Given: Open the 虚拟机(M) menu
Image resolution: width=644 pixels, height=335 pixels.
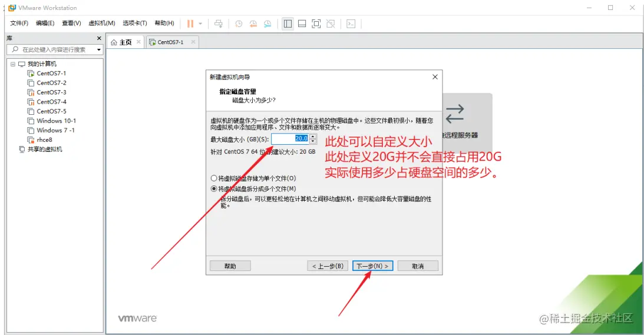Looking at the screenshot, I should click(102, 24).
